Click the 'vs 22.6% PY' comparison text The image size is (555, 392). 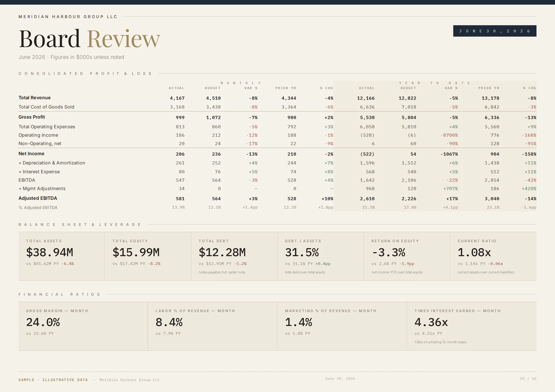click(40, 334)
